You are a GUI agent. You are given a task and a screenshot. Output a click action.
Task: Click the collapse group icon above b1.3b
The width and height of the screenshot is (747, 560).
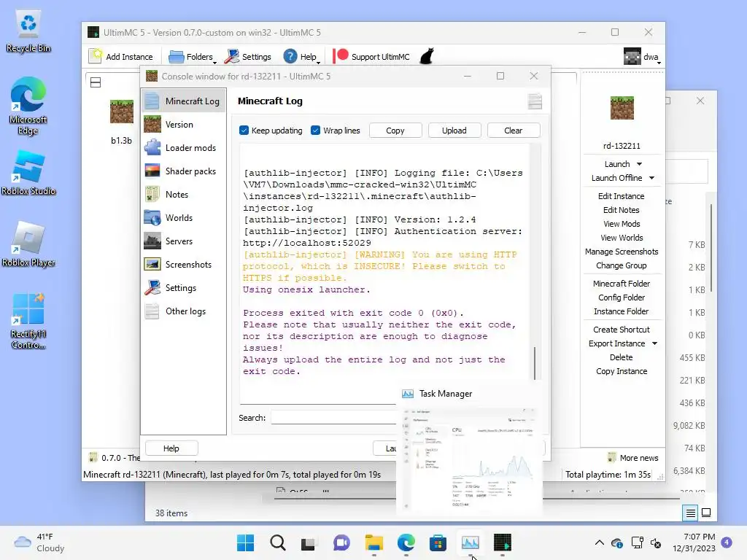point(96,82)
